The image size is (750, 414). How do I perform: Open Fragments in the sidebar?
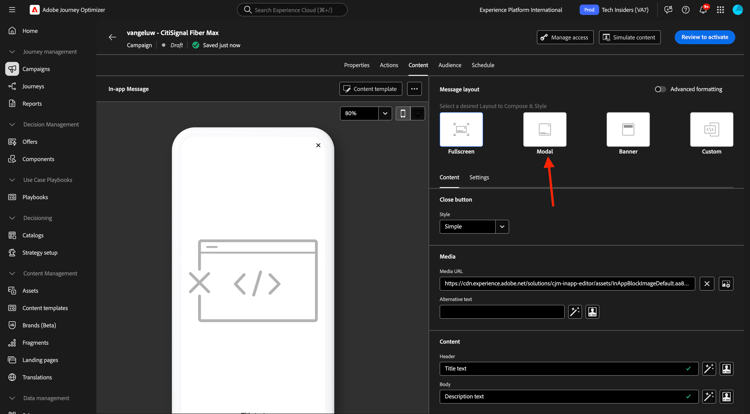[x=35, y=343]
